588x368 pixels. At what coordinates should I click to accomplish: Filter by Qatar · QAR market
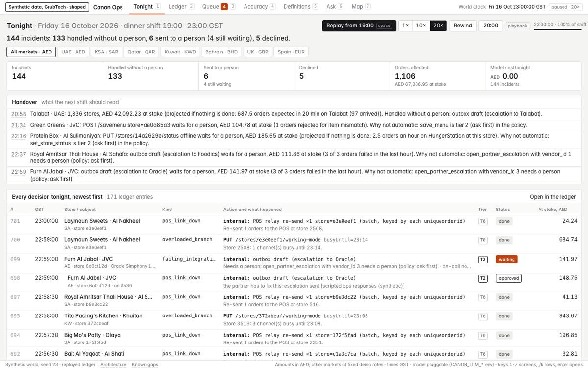click(x=142, y=52)
